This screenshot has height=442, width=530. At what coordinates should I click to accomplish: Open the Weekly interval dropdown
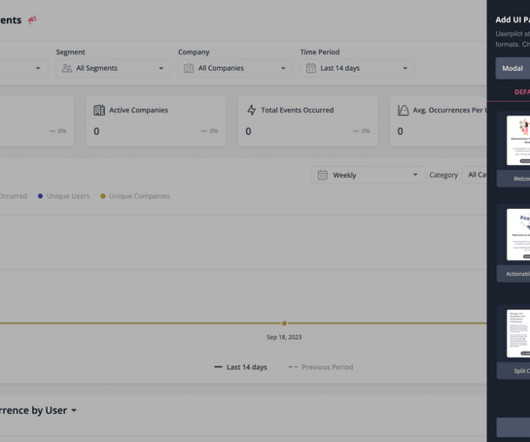(x=368, y=175)
